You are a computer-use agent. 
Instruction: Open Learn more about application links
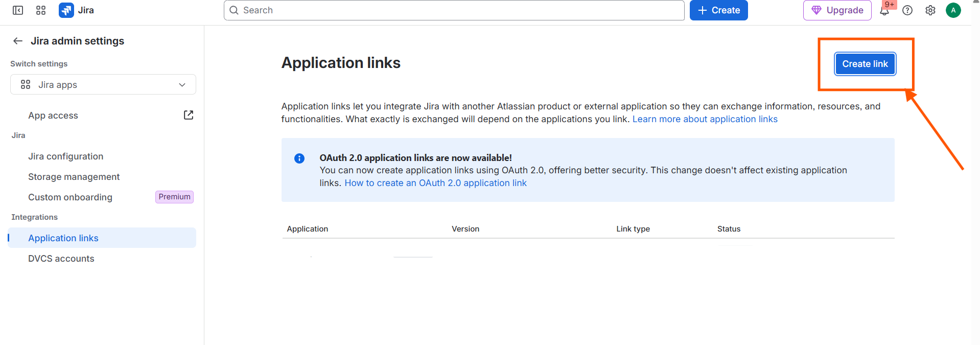click(x=705, y=119)
